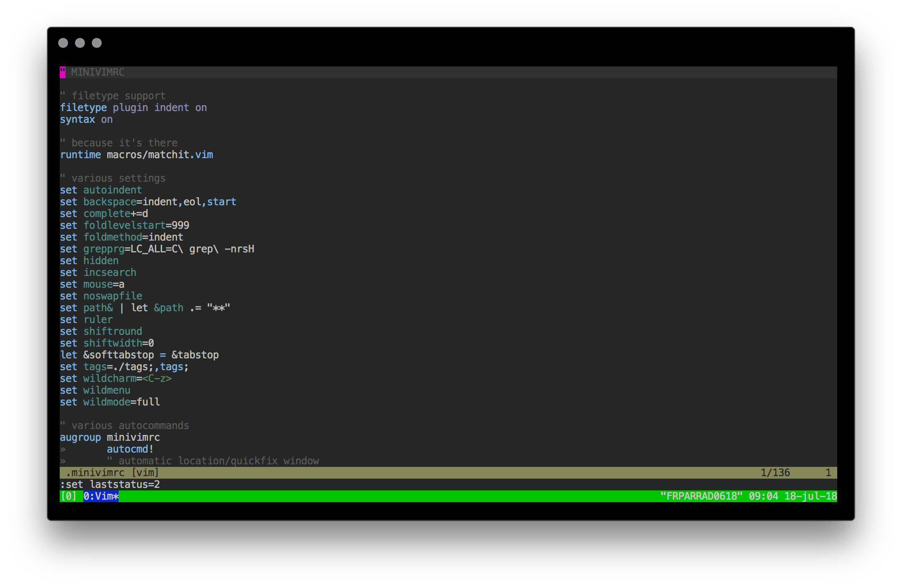The image size is (902, 588).
Task: Click the " filetype support comment
Action: (113, 96)
